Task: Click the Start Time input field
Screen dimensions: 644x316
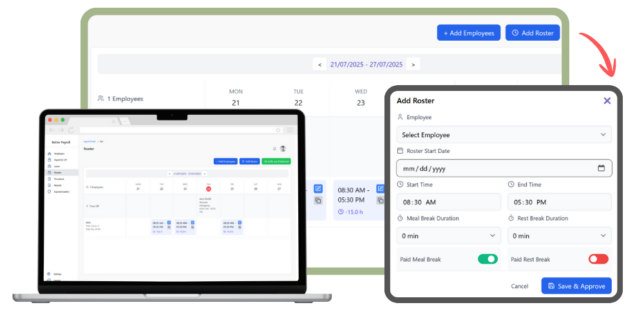Action: pyautogui.click(x=448, y=202)
